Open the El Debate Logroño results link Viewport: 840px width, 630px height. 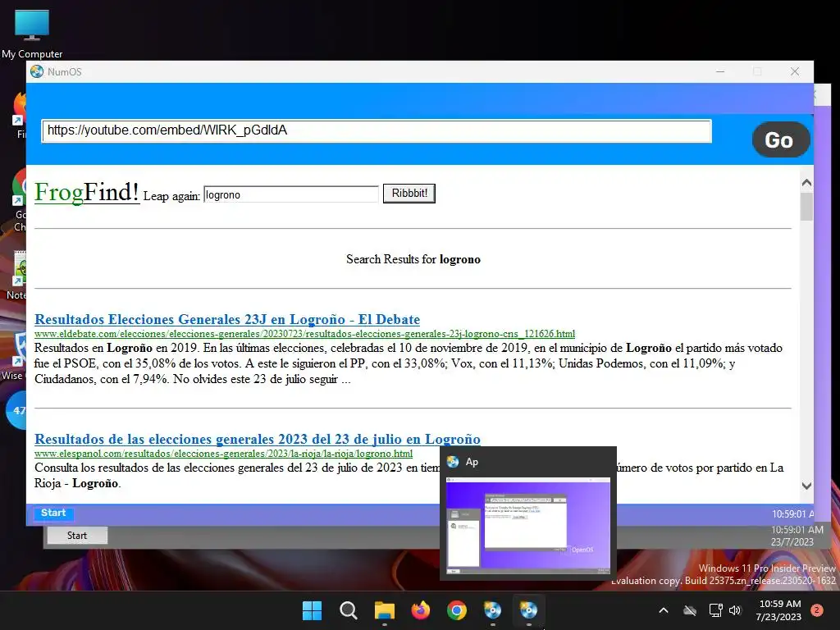pyautogui.click(x=227, y=319)
